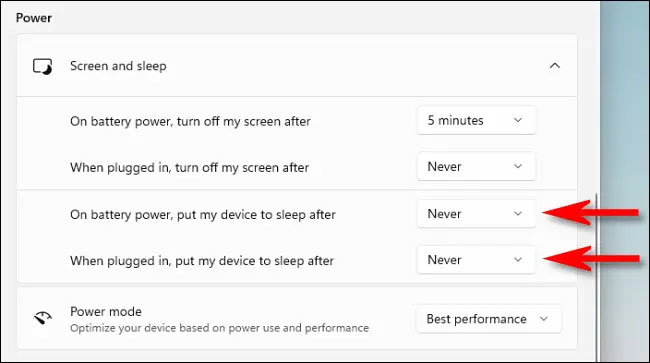Click the Screen and sleep monitor icon
Screen dimensions: 650x363
click(x=43, y=66)
